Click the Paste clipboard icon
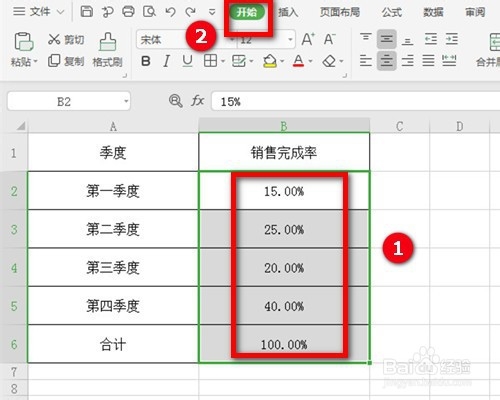The width and height of the screenshot is (500, 400). (23, 42)
